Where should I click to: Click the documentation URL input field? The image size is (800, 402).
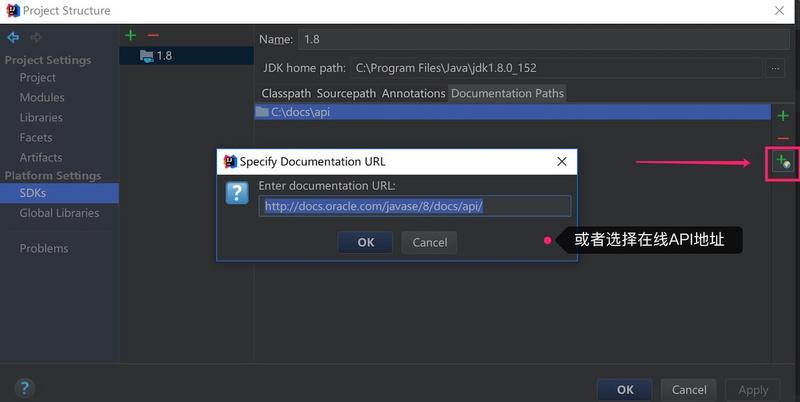coord(414,206)
